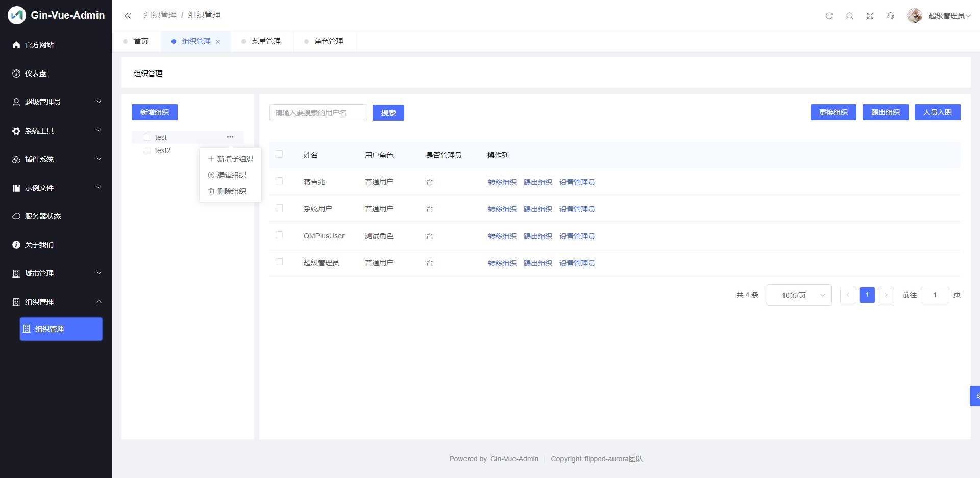Expand the 插件系统 sidebar menu
Screen dimensions: 980x478
click(x=99, y=159)
